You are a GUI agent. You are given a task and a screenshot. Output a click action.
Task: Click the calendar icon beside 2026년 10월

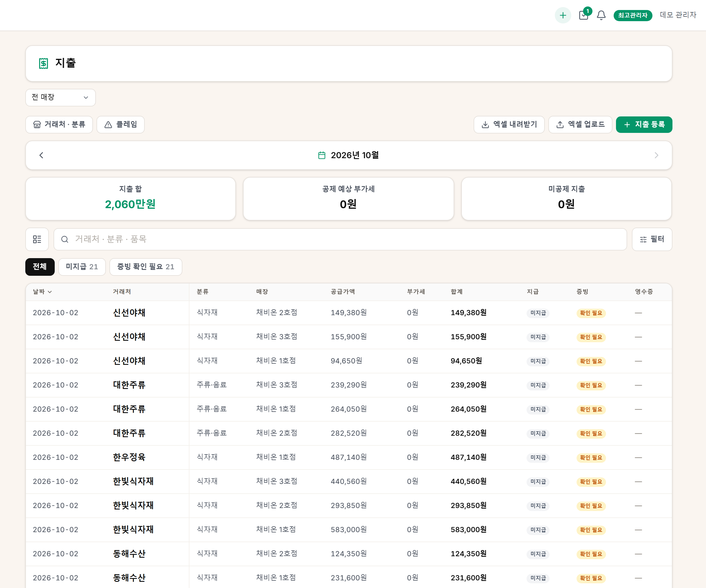tap(322, 155)
